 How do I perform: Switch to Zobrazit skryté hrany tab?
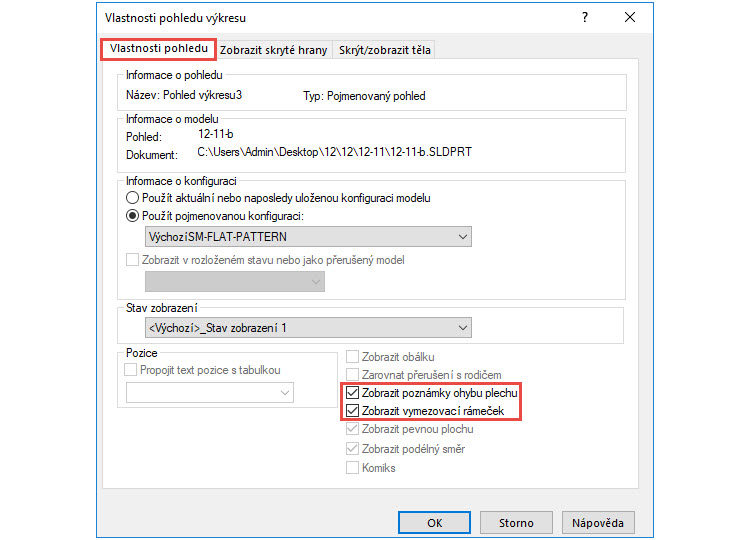[274, 50]
